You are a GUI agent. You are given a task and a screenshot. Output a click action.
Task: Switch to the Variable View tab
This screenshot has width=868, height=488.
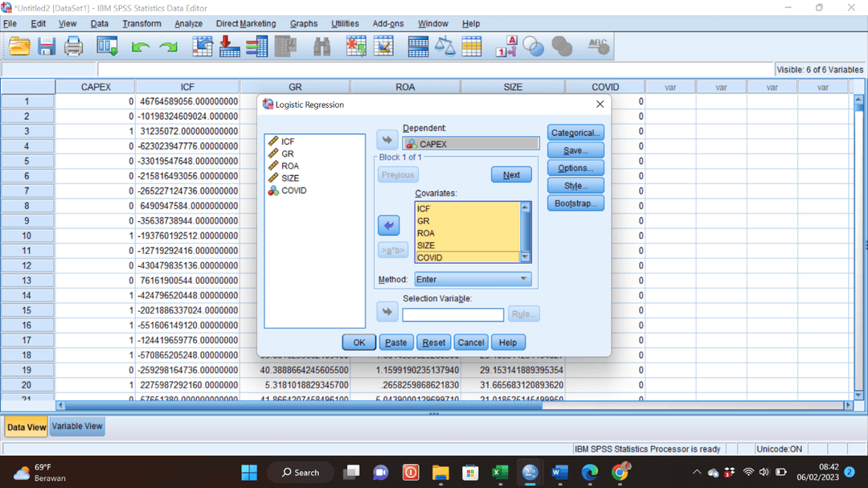pos(77,427)
